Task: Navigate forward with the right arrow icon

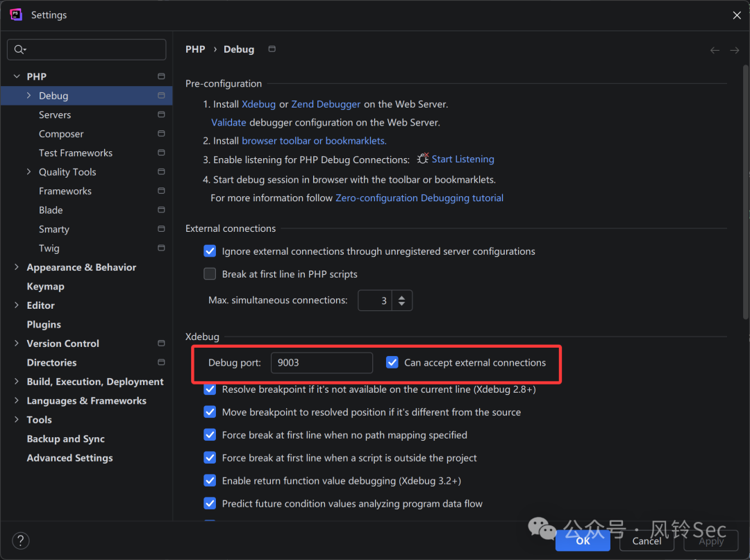Action: [x=735, y=50]
